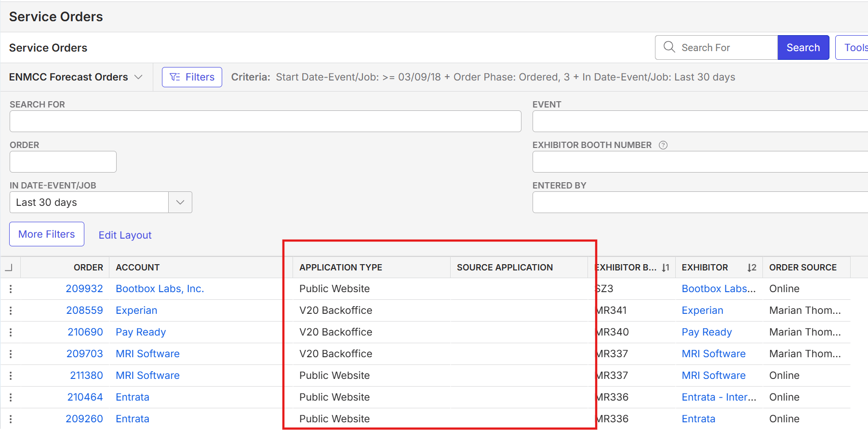The width and height of the screenshot is (868, 430).
Task: Click the SEARCH FOR filter field
Action: 265,121
